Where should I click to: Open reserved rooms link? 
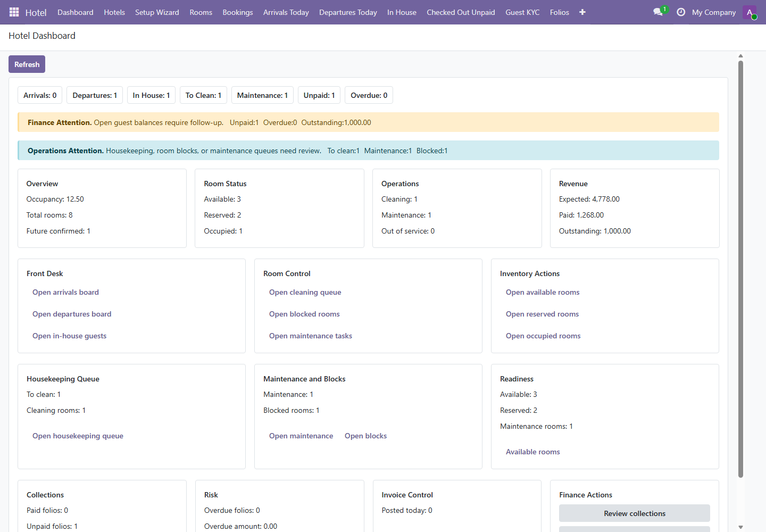click(x=542, y=314)
